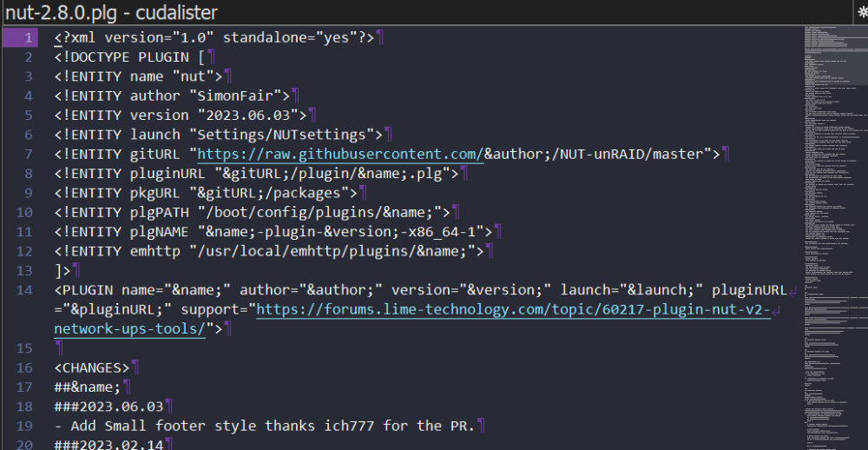Viewport: 868px width, 450px height.
Task: Click the <CHANGES> tag line
Action: (x=92, y=367)
